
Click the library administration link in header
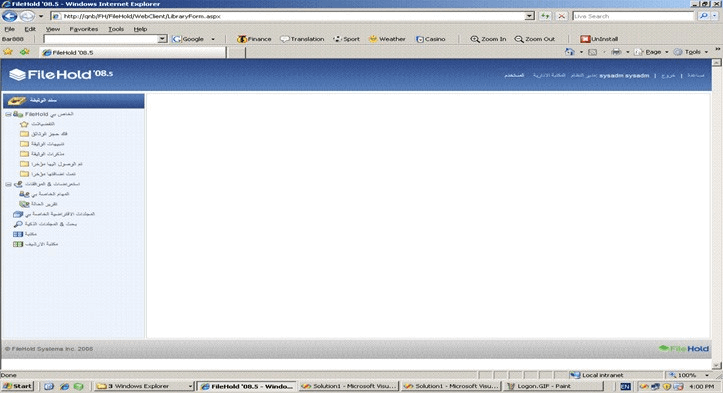(549, 75)
